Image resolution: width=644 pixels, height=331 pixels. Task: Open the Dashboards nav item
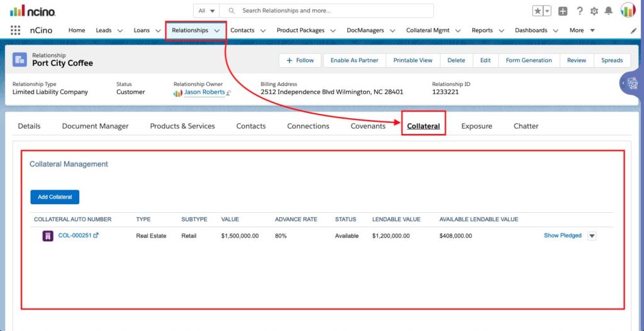(531, 30)
